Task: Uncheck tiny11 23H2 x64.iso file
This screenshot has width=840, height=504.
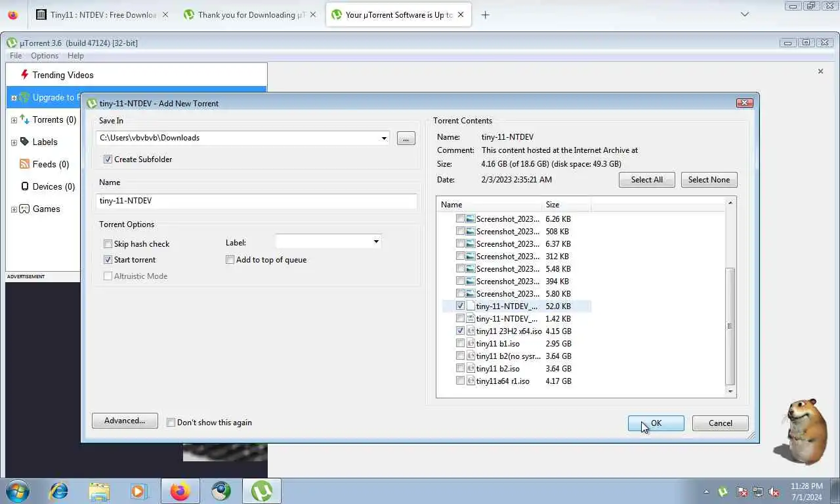Action: click(460, 331)
